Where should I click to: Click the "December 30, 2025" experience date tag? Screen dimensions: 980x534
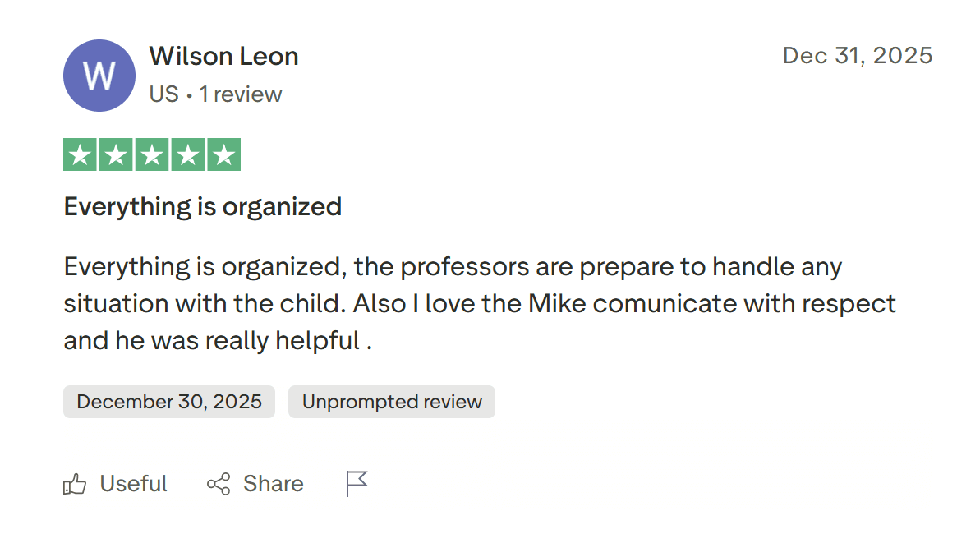tap(169, 402)
